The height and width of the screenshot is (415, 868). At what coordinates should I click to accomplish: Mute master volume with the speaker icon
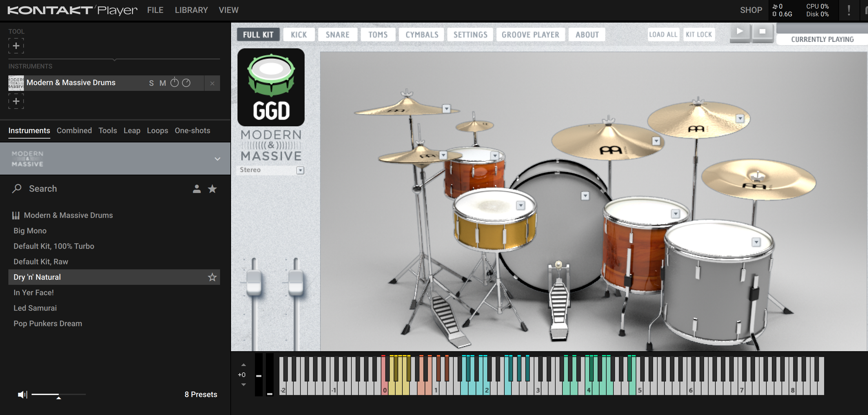(x=22, y=394)
